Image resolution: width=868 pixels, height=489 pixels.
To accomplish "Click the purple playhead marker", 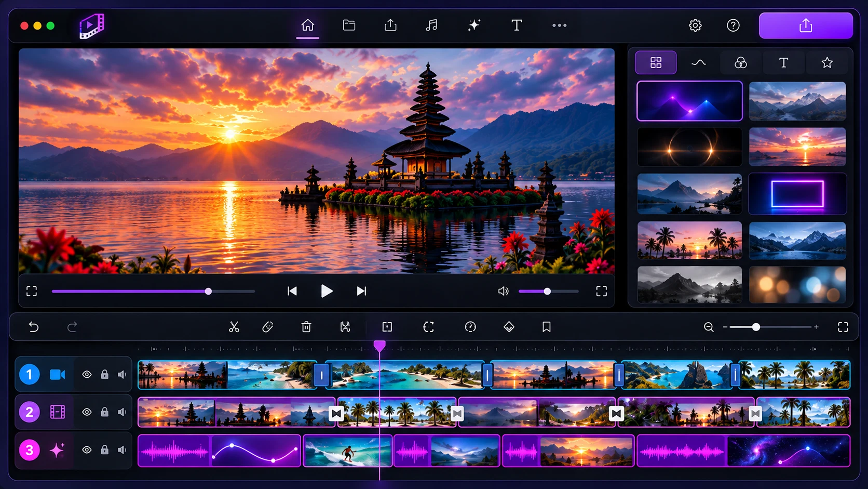I will tap(379, 346).
